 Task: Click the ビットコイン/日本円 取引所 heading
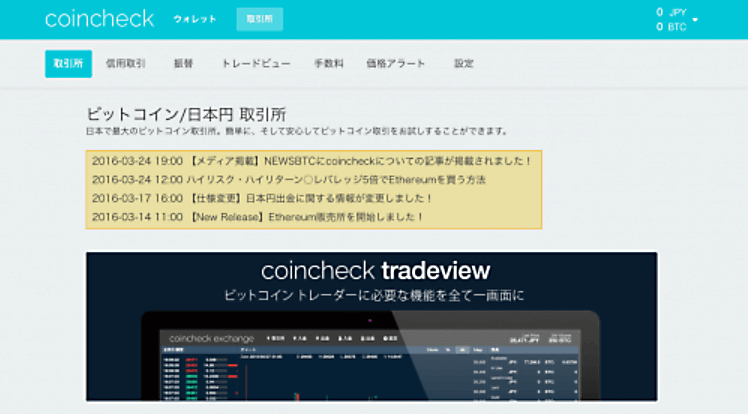tap(186, 114)
